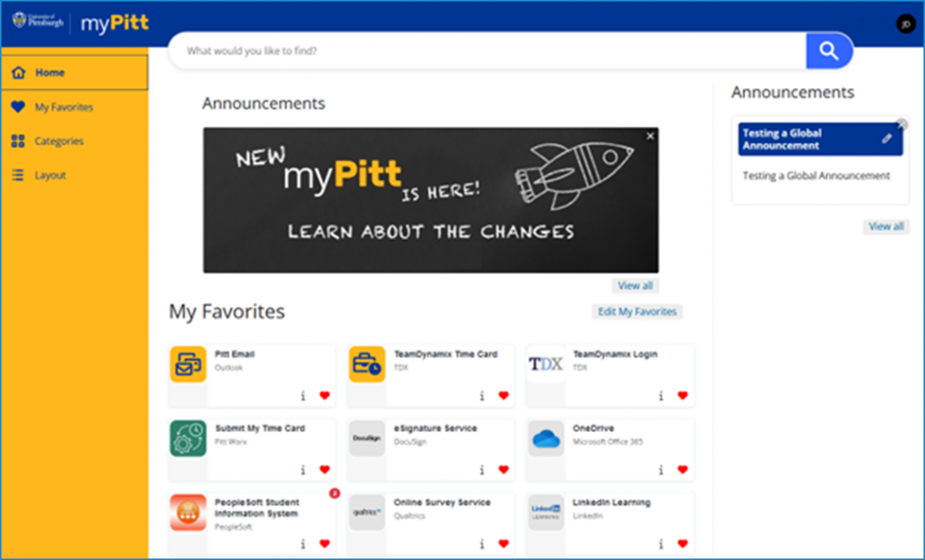
Task: Click the heart icon beside My Favorites
Action: [18, 107]
